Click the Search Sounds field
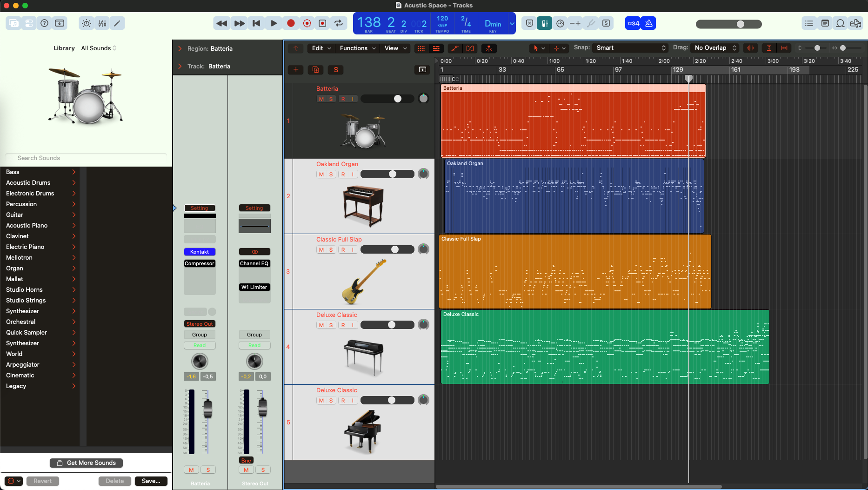 pos(86,158)
